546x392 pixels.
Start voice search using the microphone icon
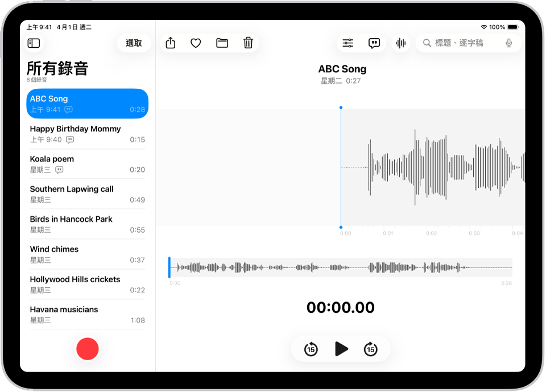[508, 42]
